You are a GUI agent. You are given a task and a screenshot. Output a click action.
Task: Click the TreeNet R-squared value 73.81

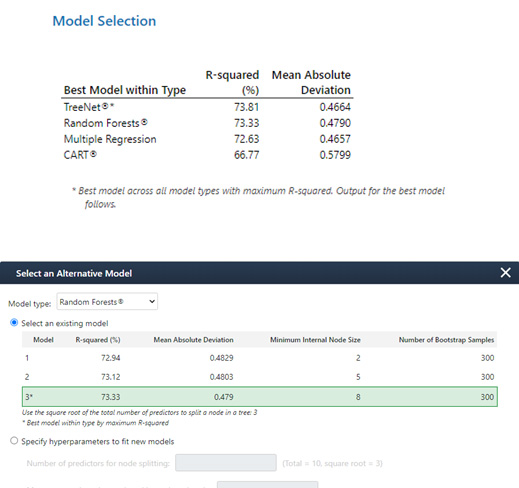[x=246, y=107]
